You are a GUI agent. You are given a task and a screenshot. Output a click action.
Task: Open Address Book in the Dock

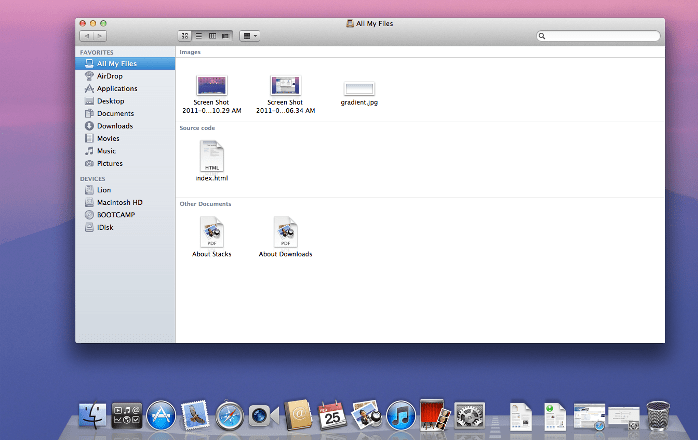coord(298,415)
